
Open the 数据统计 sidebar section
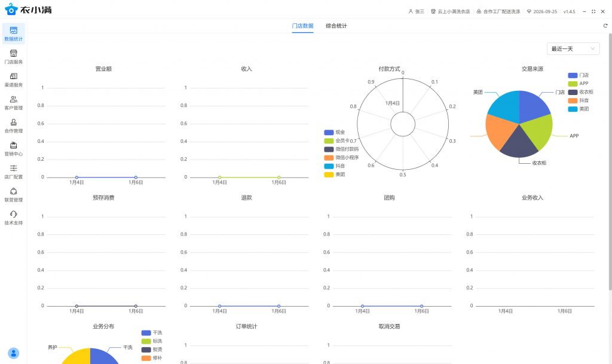click(x=13, y=33)
